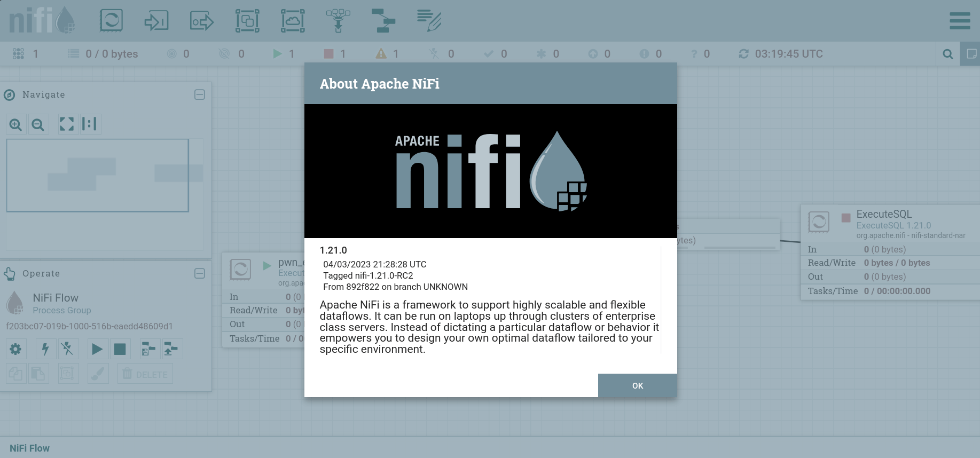Click the disabled components status icon
Viewport: 980px width, 458px height.
click(x=434, y=54)
